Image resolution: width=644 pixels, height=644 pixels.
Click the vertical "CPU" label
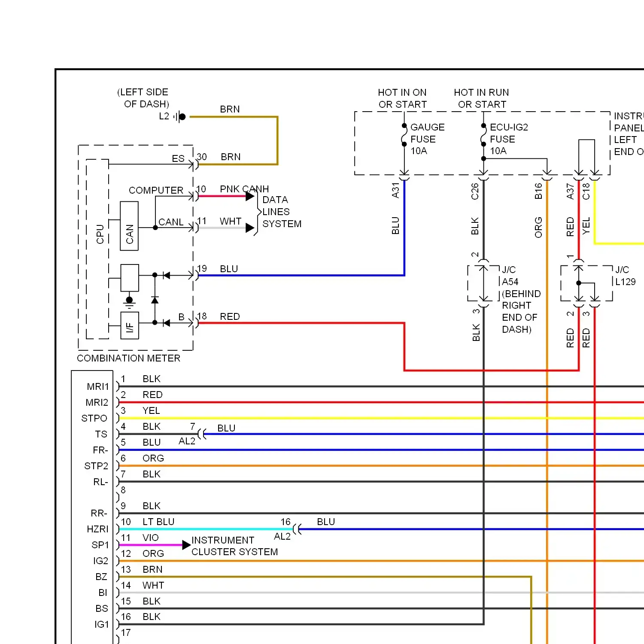(100, 234)
